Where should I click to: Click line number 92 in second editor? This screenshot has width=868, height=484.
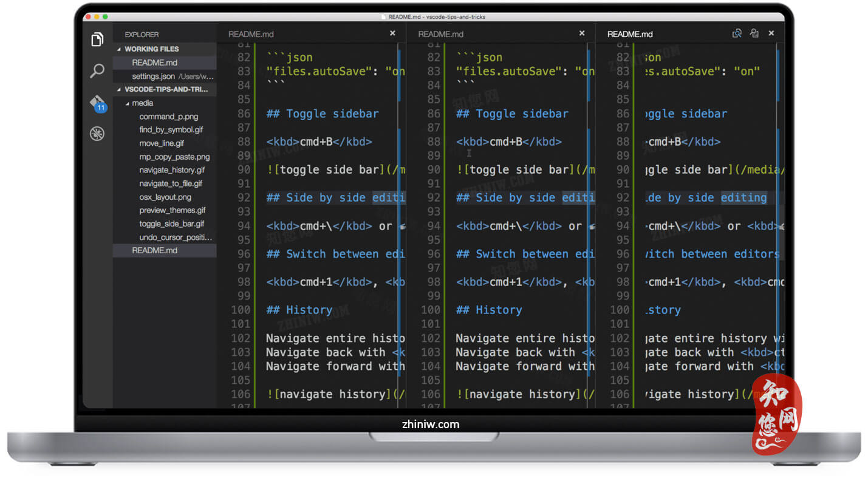(433, 197)
